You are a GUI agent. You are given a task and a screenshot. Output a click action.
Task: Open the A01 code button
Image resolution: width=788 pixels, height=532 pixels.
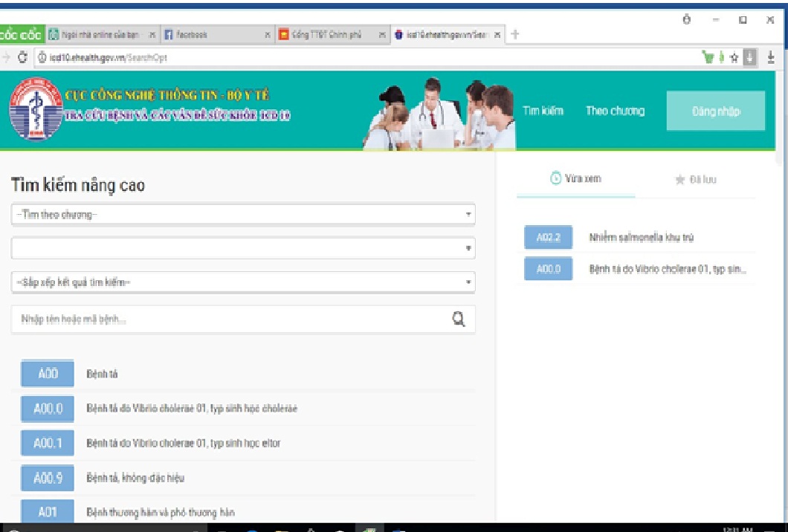pyautogui.click(x=48, y=511)
